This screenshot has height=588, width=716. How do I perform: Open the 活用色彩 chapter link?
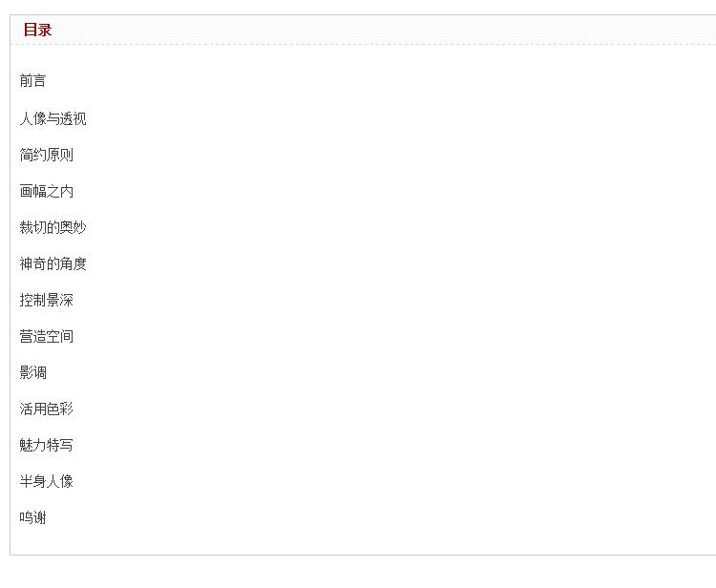(x=46, y=409)
